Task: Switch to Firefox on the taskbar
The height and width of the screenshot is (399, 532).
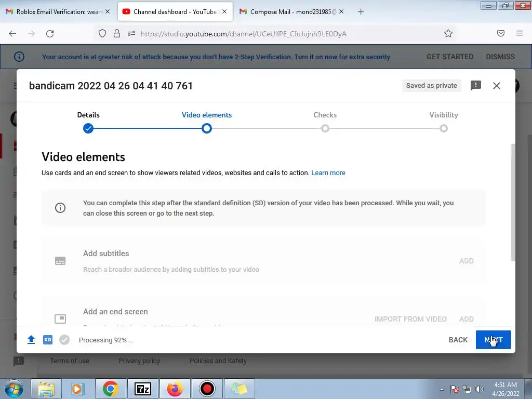Action: pos(175,389)
